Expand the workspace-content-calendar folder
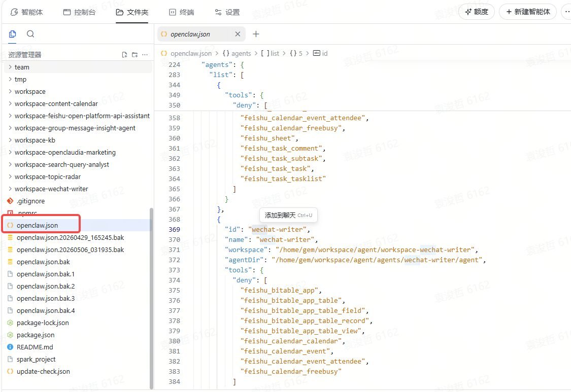571x392 pixels. (78, 103)
